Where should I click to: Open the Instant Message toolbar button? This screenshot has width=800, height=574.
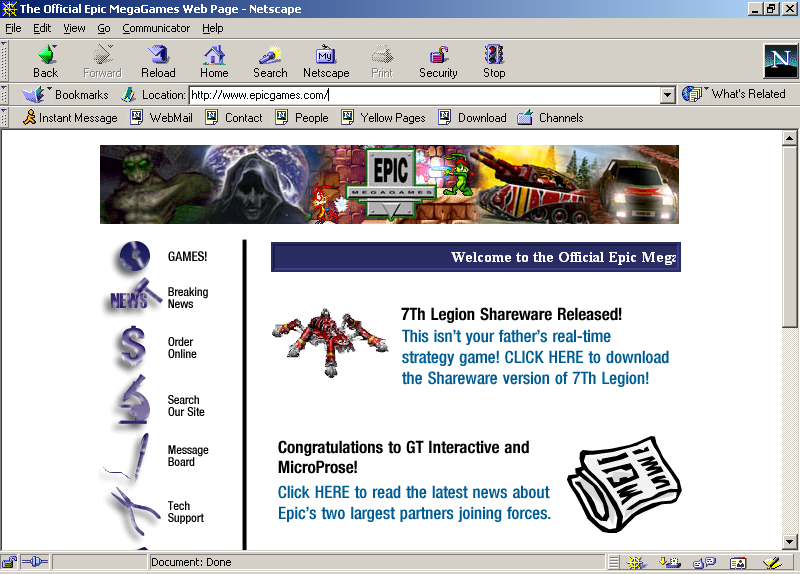pos(69,118)
